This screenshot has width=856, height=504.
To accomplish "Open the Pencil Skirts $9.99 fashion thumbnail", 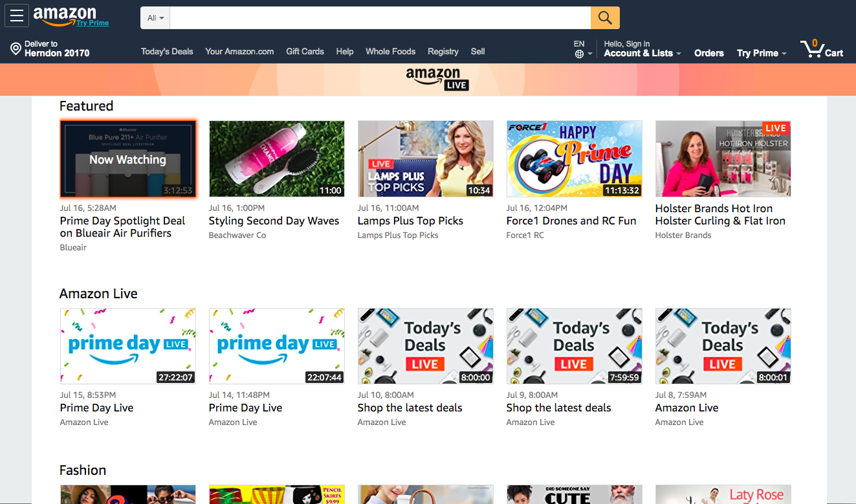I will tap(277, 494).
